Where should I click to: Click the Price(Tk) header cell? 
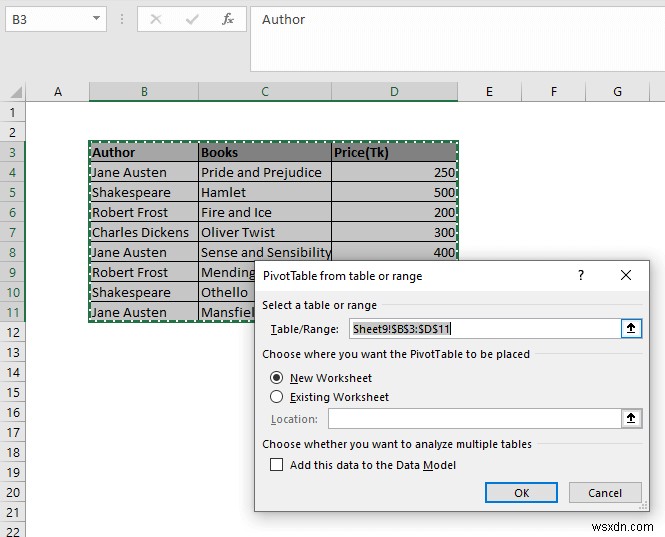394,152
